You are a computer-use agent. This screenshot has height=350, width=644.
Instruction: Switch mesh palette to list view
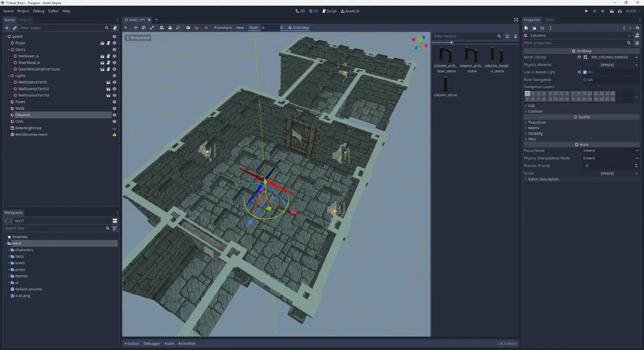(515, 36)
